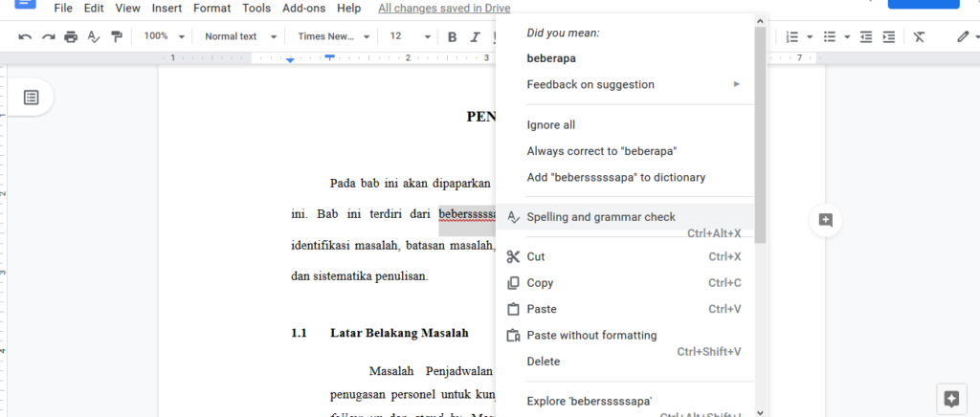Click the decrease indent icon

point(865,37)
